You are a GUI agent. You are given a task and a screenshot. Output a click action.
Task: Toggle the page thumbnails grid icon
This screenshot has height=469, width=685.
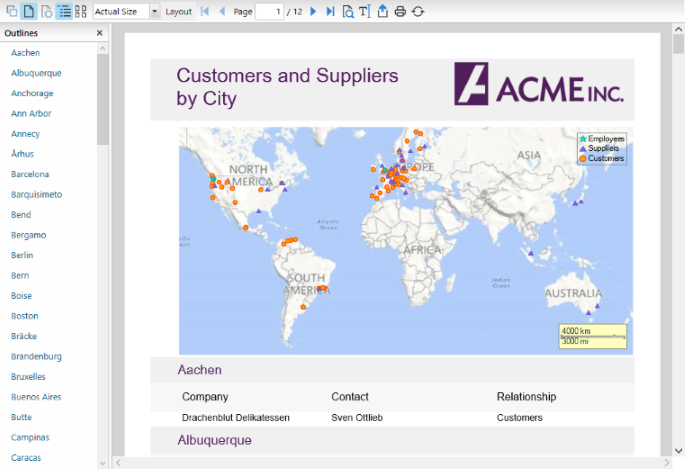tap(81, 11)
